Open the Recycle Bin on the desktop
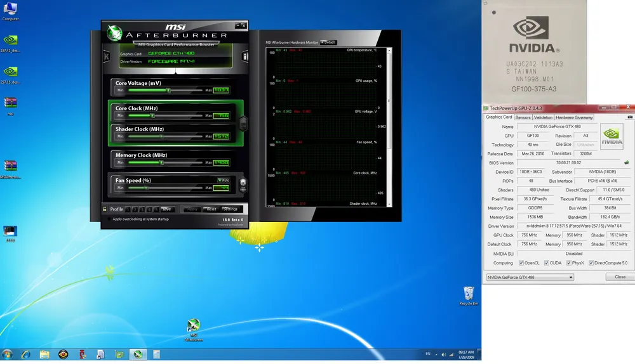The image size is (635, 364). pyautogui.click(x=468, y=294)
